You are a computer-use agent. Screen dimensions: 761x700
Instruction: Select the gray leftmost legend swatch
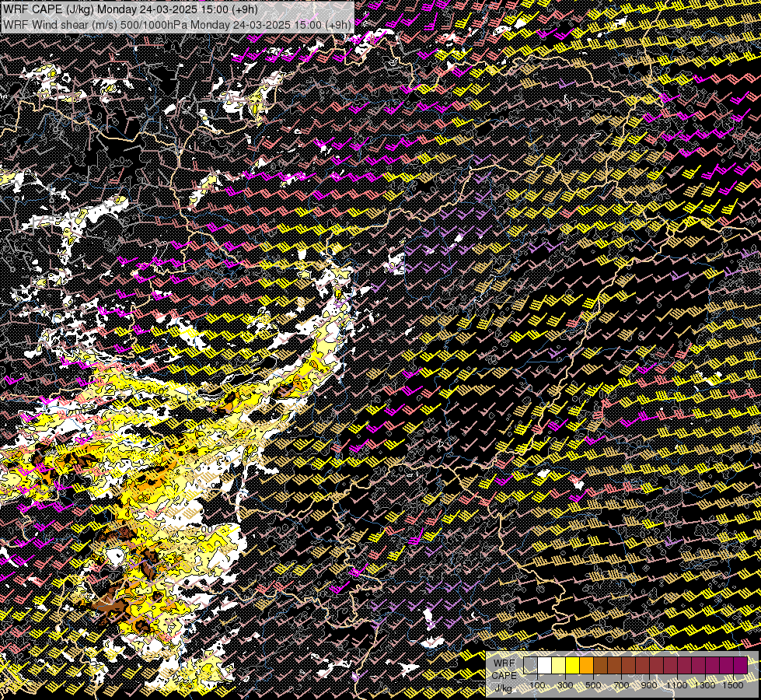530,665
